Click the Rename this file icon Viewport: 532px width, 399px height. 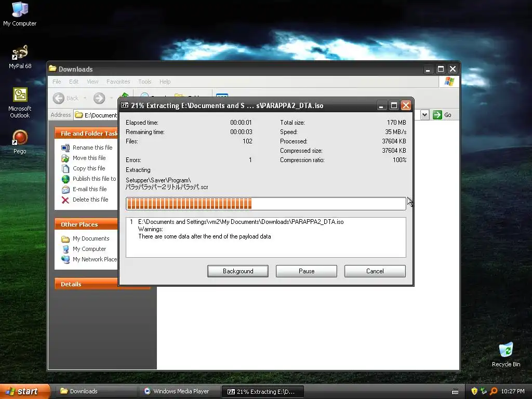pos(65,148)
